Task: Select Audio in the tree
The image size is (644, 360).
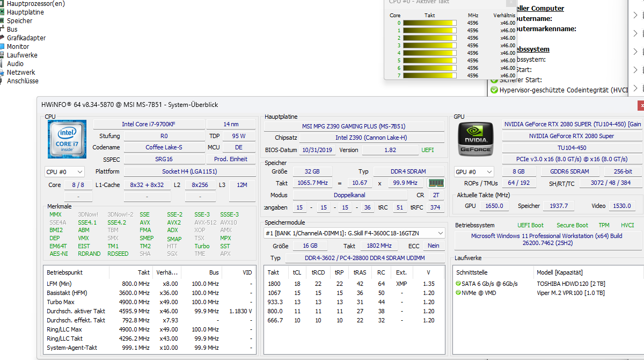Action: [x=15, y=63]
